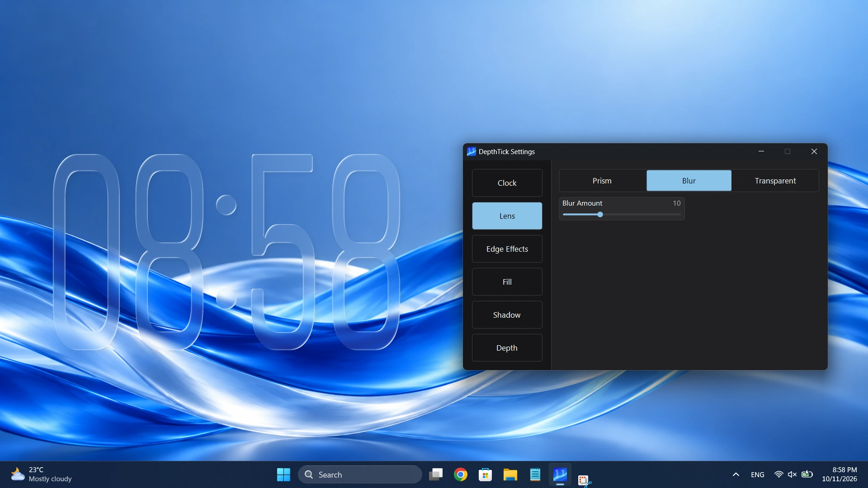Click the muted volume icon

[792, 474]
